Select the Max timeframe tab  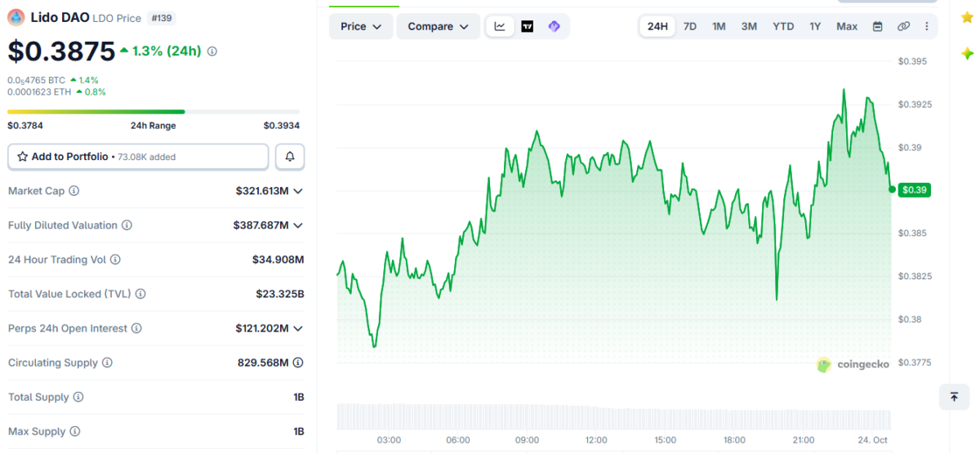[847, 26]
